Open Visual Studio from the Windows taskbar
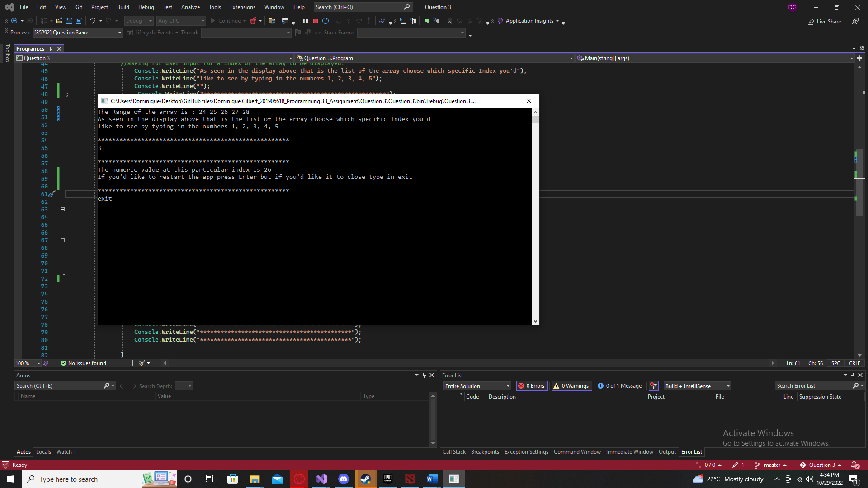The width and height of the screenshot is (868, 488). [x=321, y=479]
